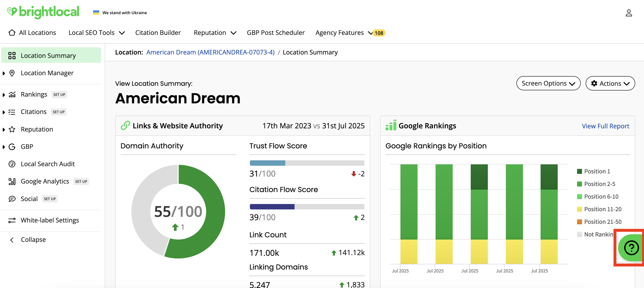Click the last Jul 2025 ranking bar
This screenshot has width=644, height=288.
tap(549, 214)
